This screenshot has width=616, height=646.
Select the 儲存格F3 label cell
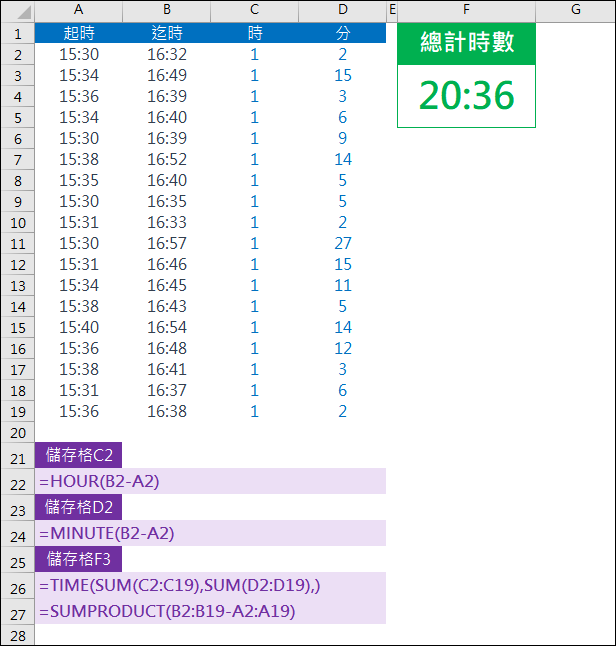[x=78, y=559]
